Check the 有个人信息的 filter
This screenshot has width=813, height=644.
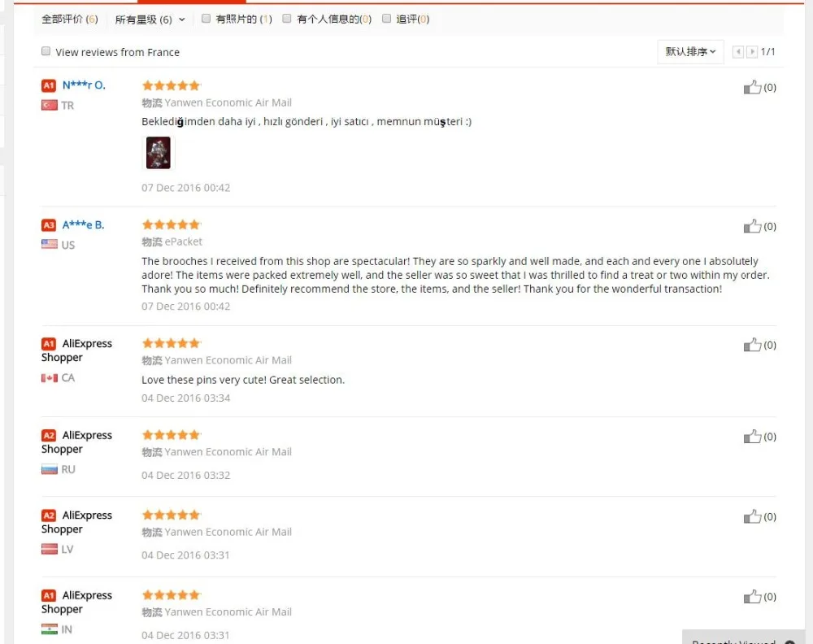point(287,19)
